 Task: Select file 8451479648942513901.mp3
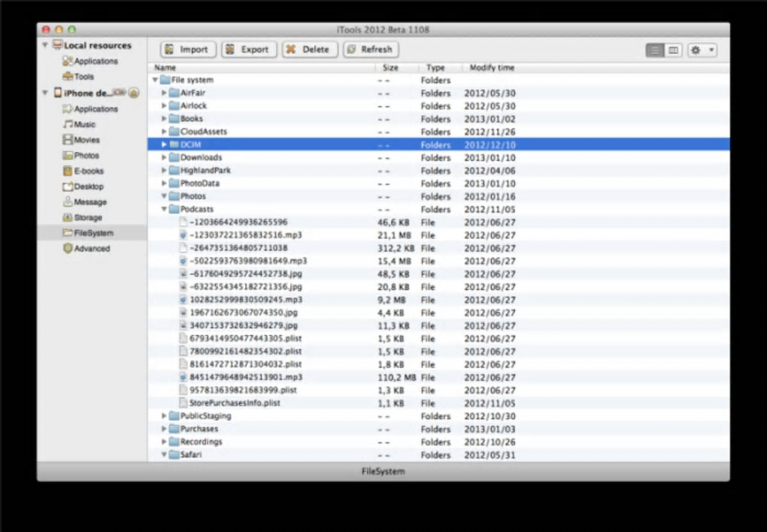coord(438,377)
